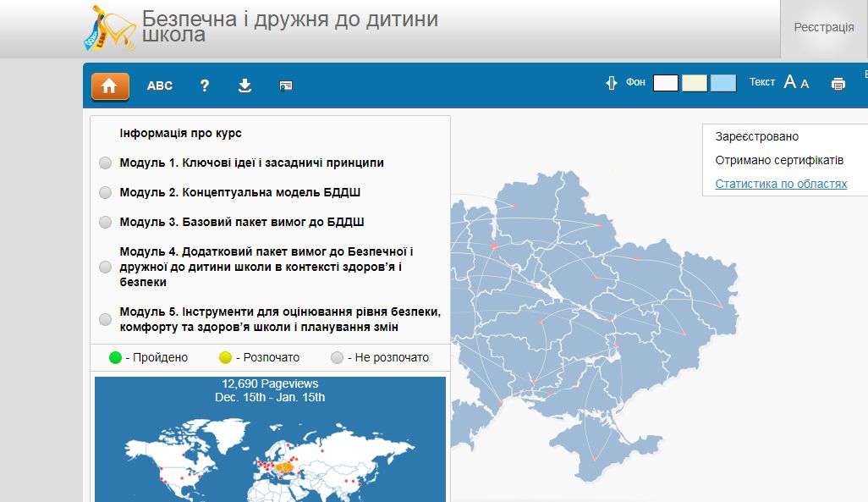
Task: Click the pageviews world map widget
Action: (x=270, y=439)
